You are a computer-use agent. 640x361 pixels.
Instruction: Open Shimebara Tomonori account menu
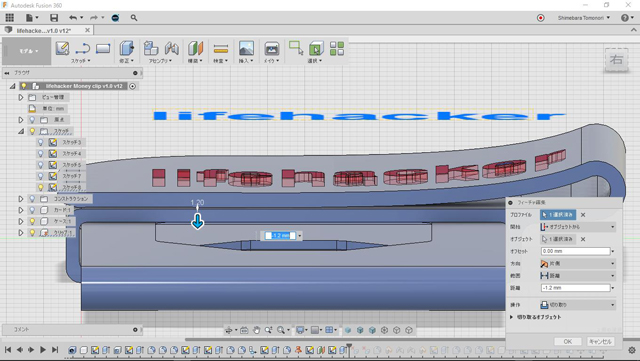click(x=584, y=18)
